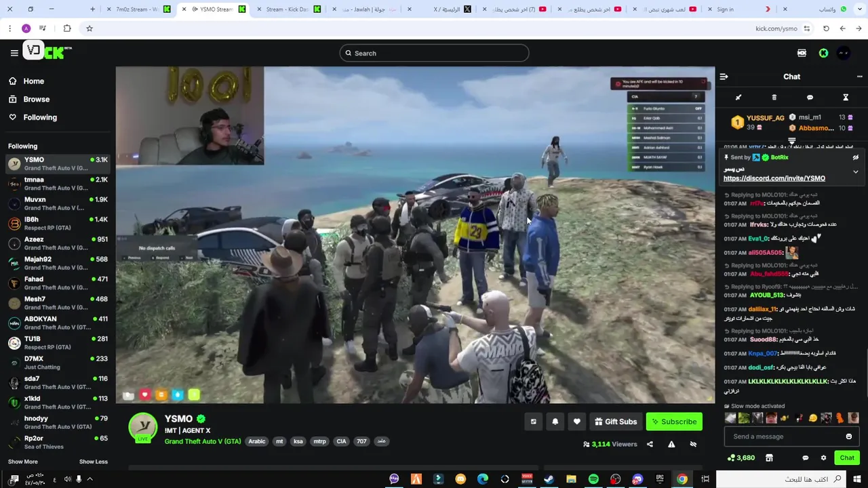Viewport: 868px width, 488px height.
Task: Collapse the gift leaderboard handle
Action: (791, 141)
